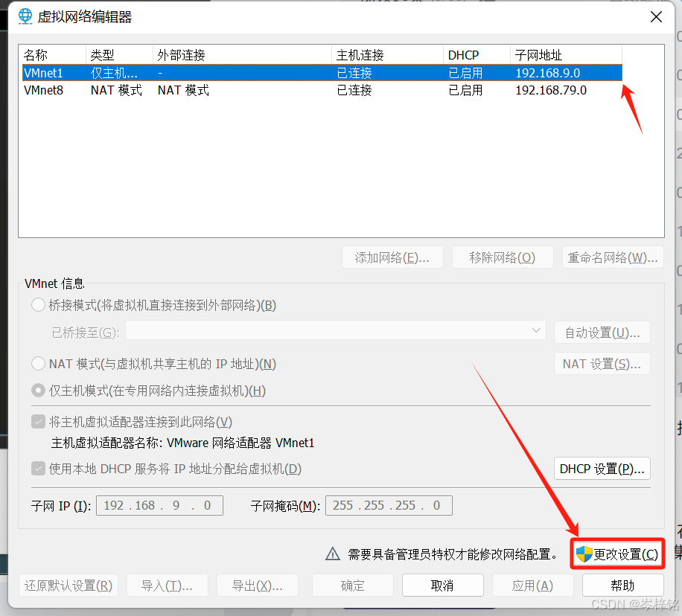Click the warning triangle icon

pyautogui.click(x=333, y=554)
